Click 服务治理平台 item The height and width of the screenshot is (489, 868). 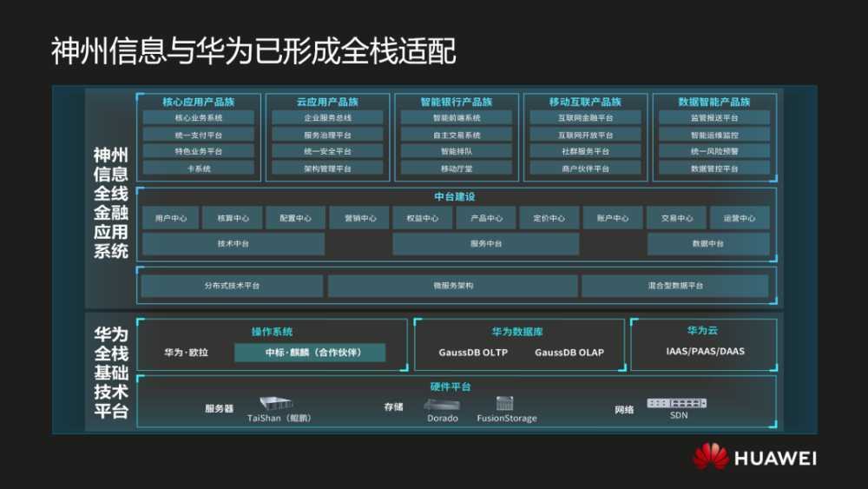(x=328, y=135)
